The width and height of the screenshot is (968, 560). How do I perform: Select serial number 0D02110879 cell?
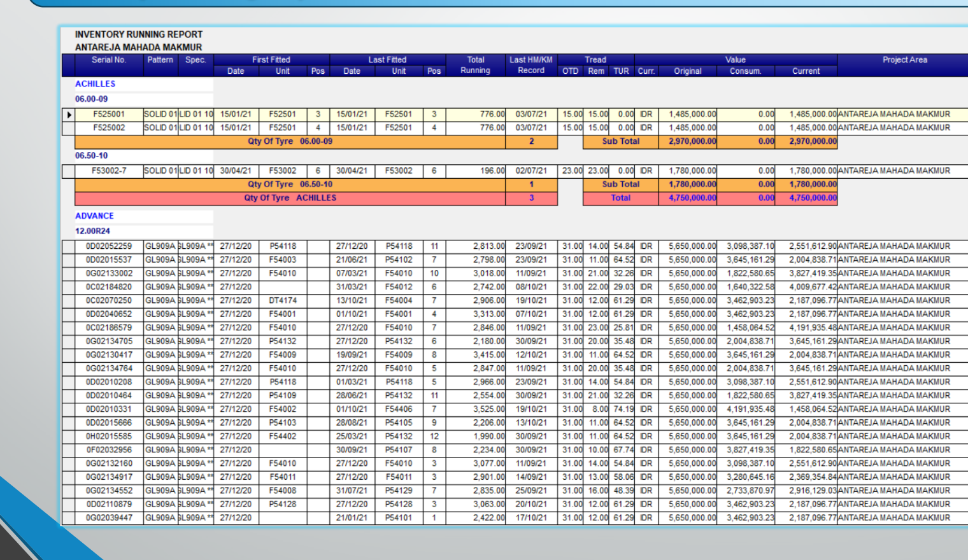[x=109, y=504]
